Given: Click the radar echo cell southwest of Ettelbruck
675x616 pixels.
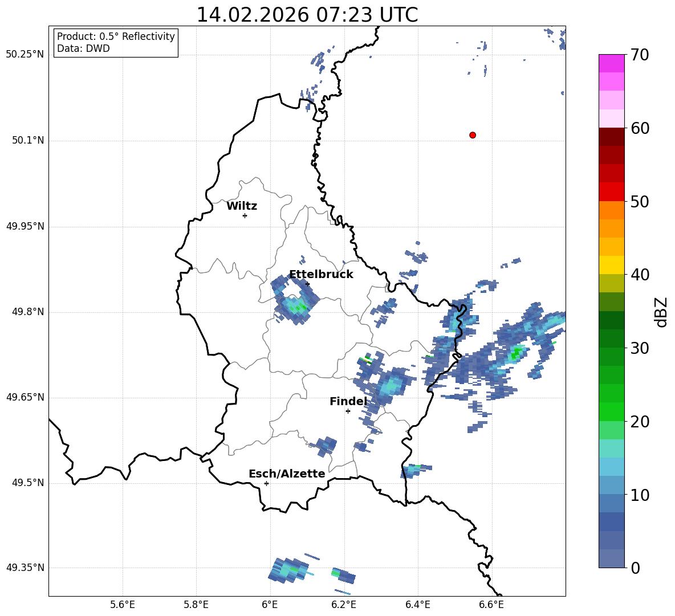Looking at the screenshot, I should click(295, 301).
